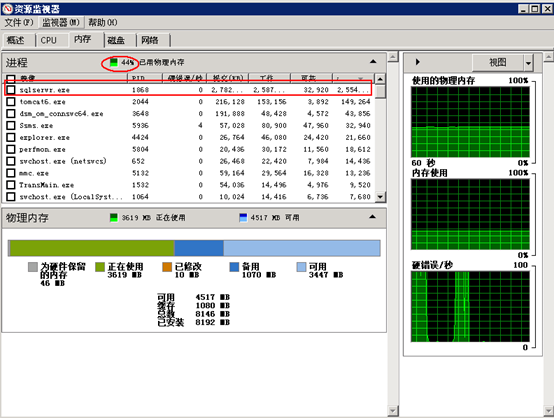554x418 pixels.
Task: Check the tomcat6.exe process checkbox
Action: tap(11, 102)
